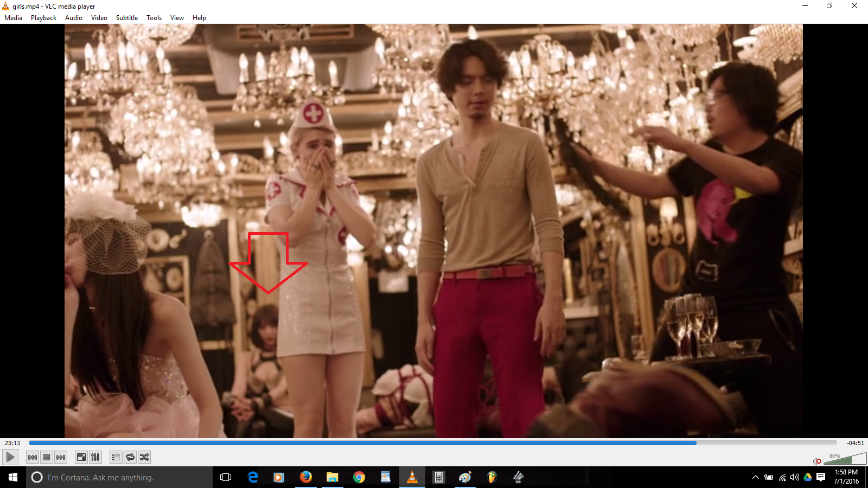Unmute audio using the speaker icon
This screenshot has height=488, width=868.
click(817, 461)
